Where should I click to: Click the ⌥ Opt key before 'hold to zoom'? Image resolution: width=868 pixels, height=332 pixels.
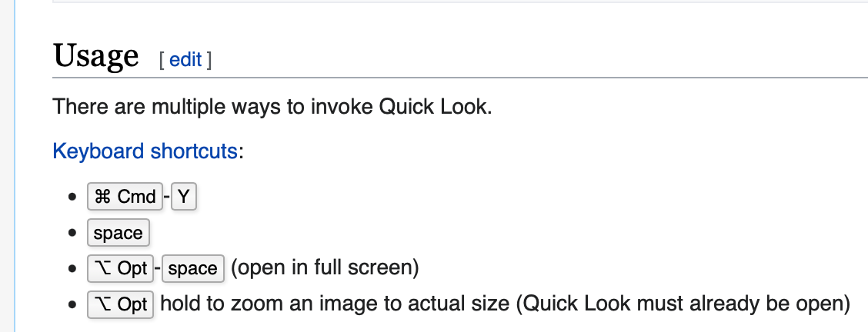(x=120, y=304)
